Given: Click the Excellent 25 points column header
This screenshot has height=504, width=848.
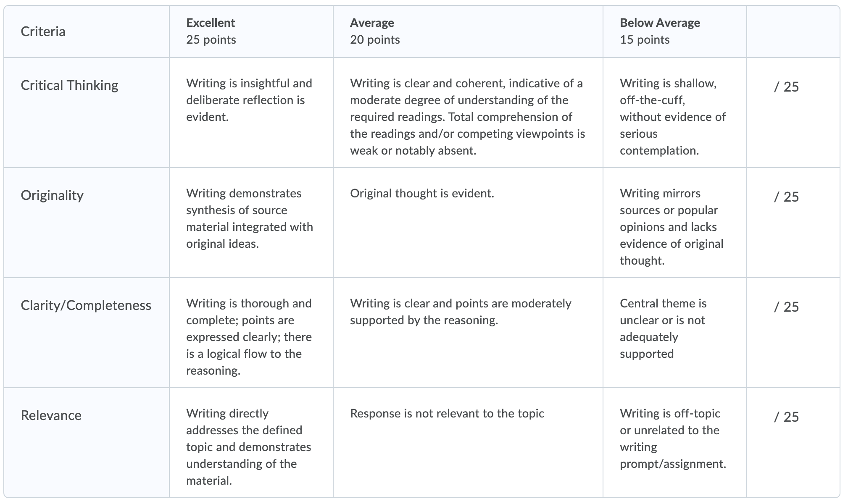Looking at the screenshot, I should point(251,31).
